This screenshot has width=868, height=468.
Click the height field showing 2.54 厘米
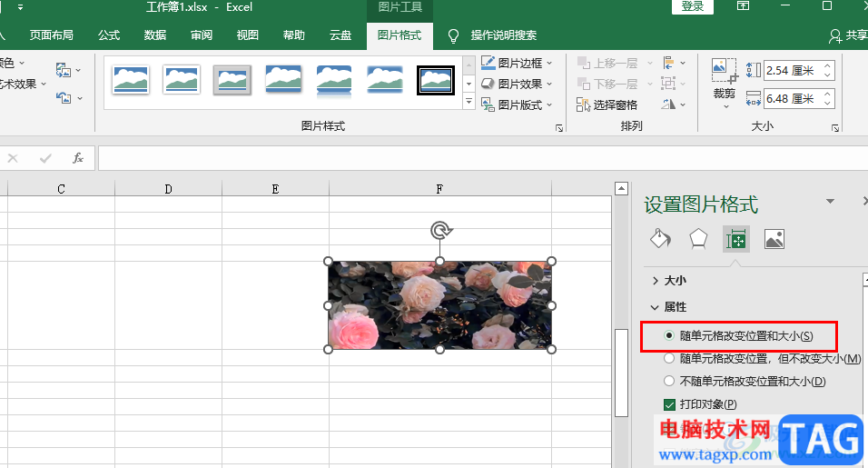pos(792,70)
